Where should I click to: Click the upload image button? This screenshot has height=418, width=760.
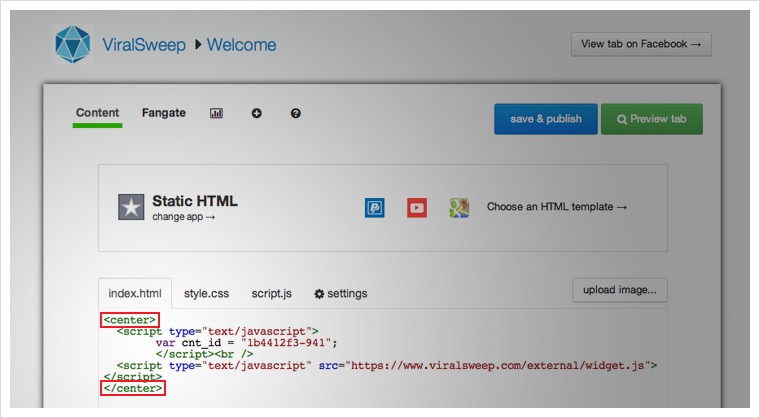pos(620,290)
